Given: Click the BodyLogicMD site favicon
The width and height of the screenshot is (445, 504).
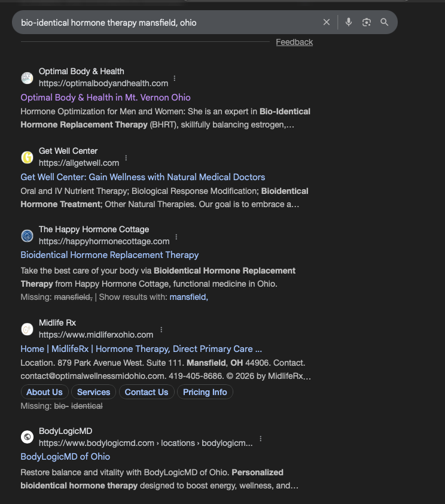Looking at the screenshot, I should click(27, 438).
